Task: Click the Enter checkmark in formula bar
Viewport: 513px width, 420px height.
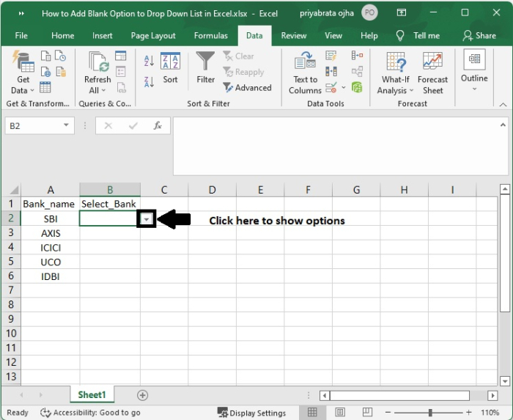Action: coord(133,125)
